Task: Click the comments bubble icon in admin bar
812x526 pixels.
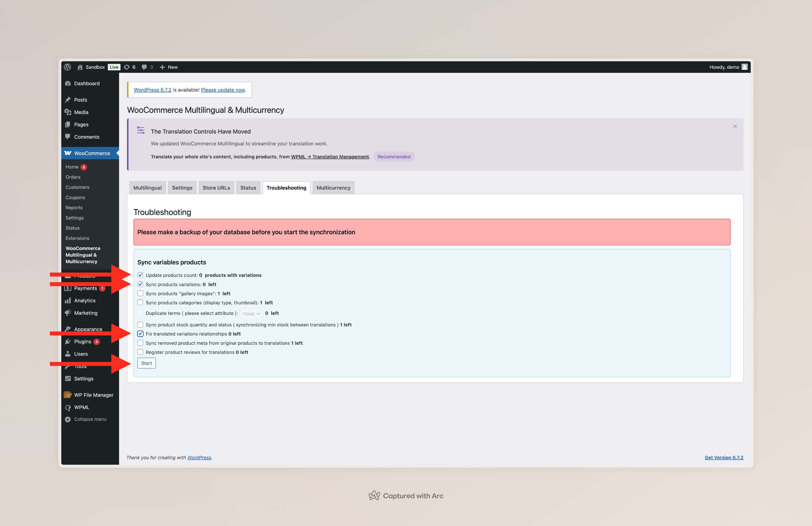Action: (x=144, y=67)
